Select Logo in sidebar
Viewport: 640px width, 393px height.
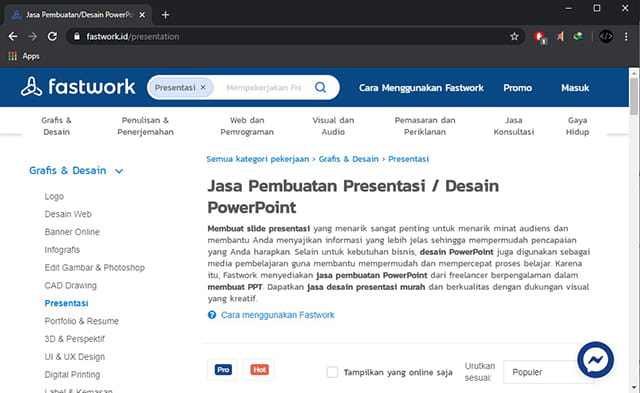[54, 196]
